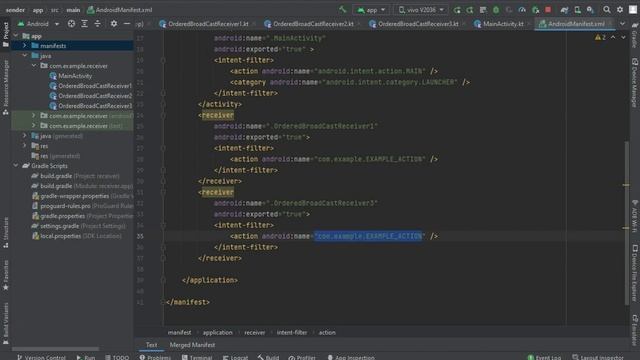Click the Profile app gauge icon
This screenshot has width=640, height=360.
pos(522,10)
